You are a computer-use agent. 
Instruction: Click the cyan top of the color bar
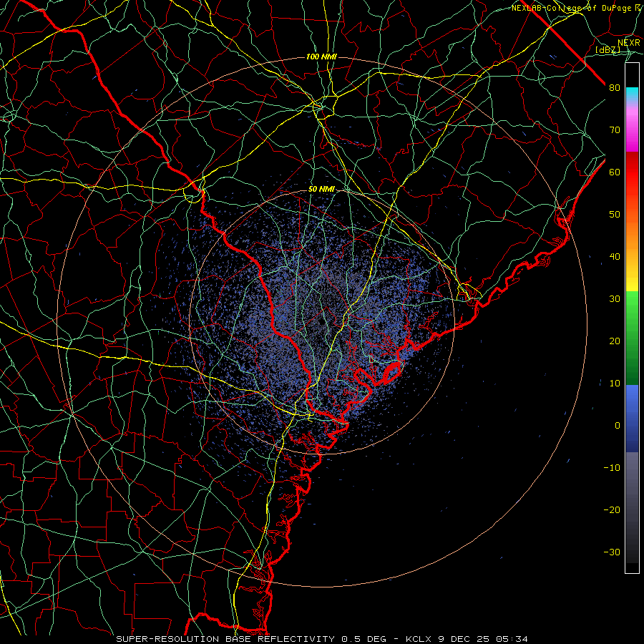point(632,94)
